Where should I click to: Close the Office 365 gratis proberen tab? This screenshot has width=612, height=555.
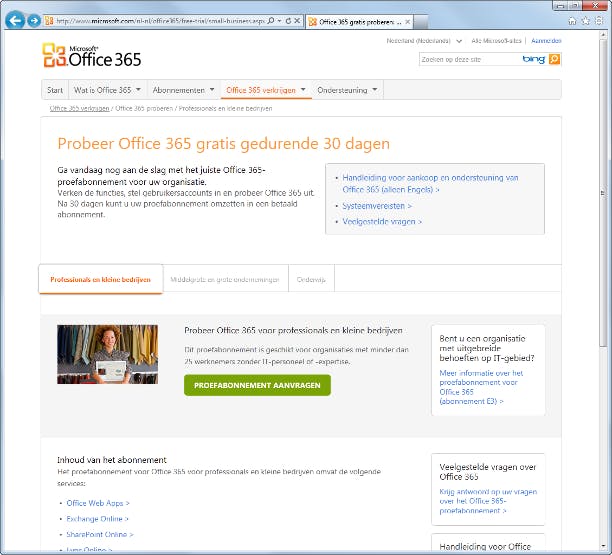tap(407, 22)
